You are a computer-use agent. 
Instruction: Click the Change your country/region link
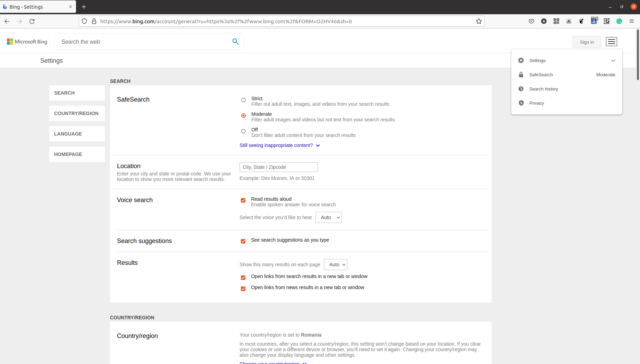(270, 363)
